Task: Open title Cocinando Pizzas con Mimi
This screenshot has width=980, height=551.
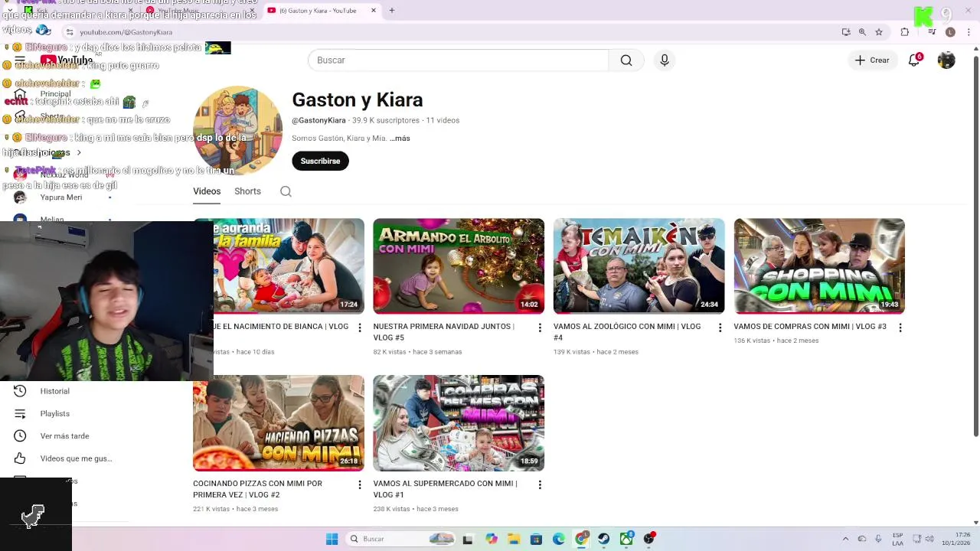Action: pyautogui.click(x=257, y=488)
